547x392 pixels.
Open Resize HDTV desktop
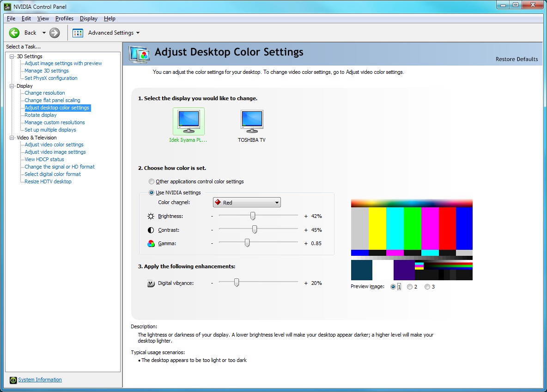click(x=48, y=181)
